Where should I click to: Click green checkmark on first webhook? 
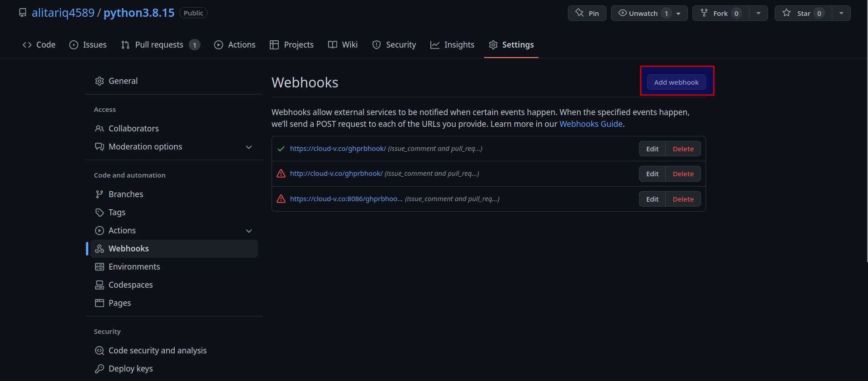[281, 149]
